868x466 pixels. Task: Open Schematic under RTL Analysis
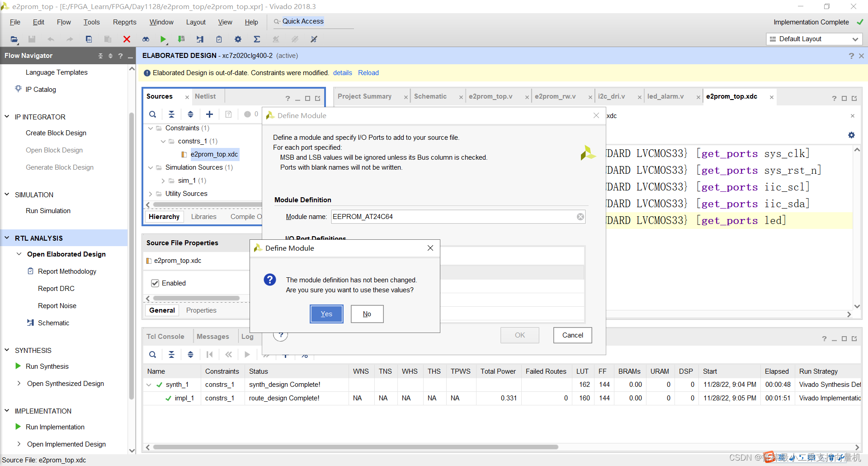coord(53,323)
